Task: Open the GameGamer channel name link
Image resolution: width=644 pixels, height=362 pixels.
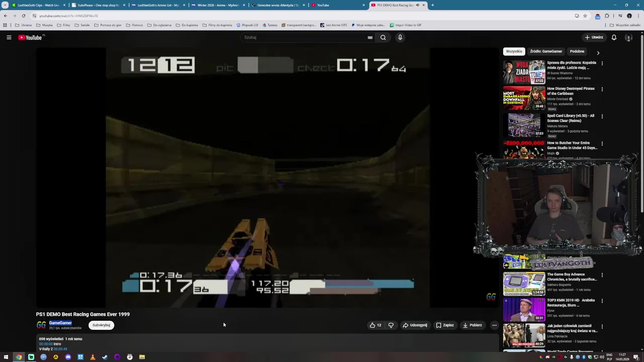Action: coord(60,323)
